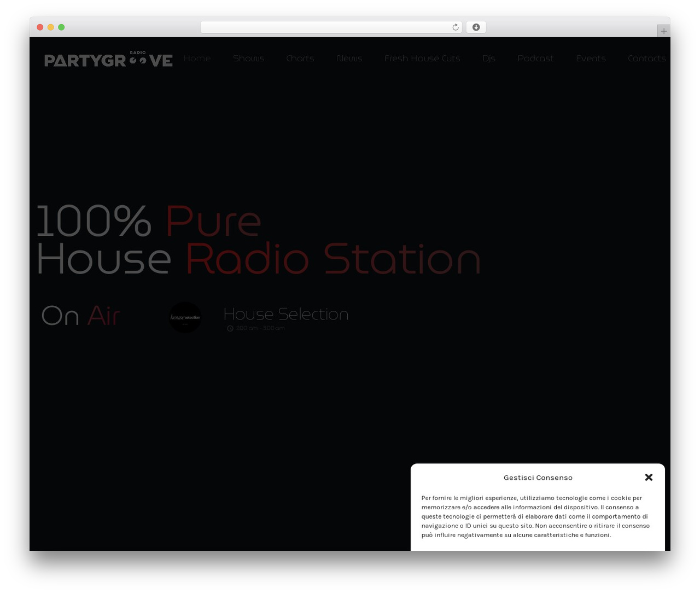Open the Contacts page
The image size is (700, 593).
tap(647, 59)
